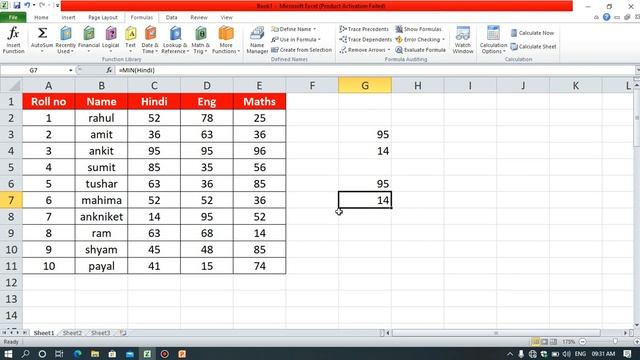The width and height of the screenshot is (640, 360).
Task: Open Lookup & Reference functions
Action: [x=175, y=40]
